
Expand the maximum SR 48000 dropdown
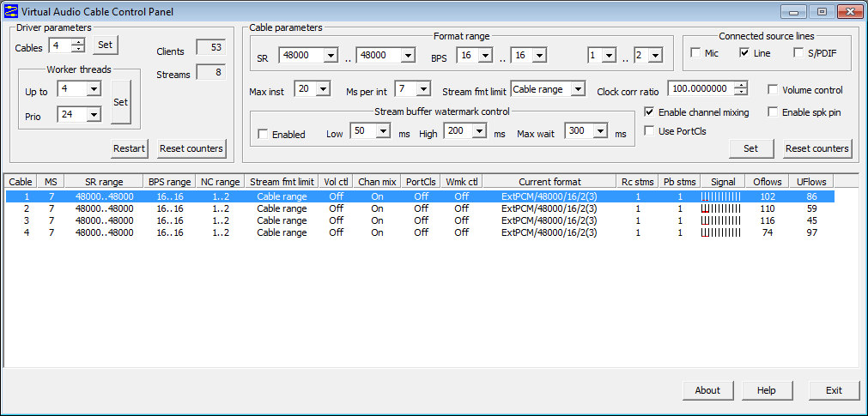pos(408,55)
